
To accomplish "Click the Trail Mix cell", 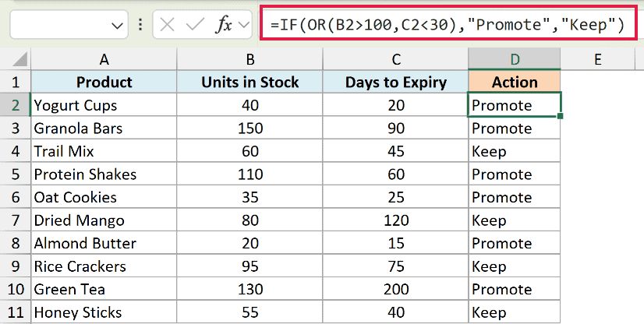I will click(104, 151).
